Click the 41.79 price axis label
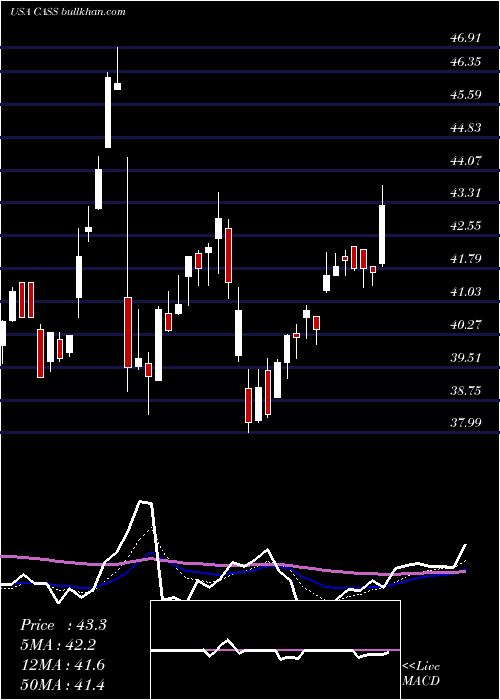 click(x=466, y=258)
